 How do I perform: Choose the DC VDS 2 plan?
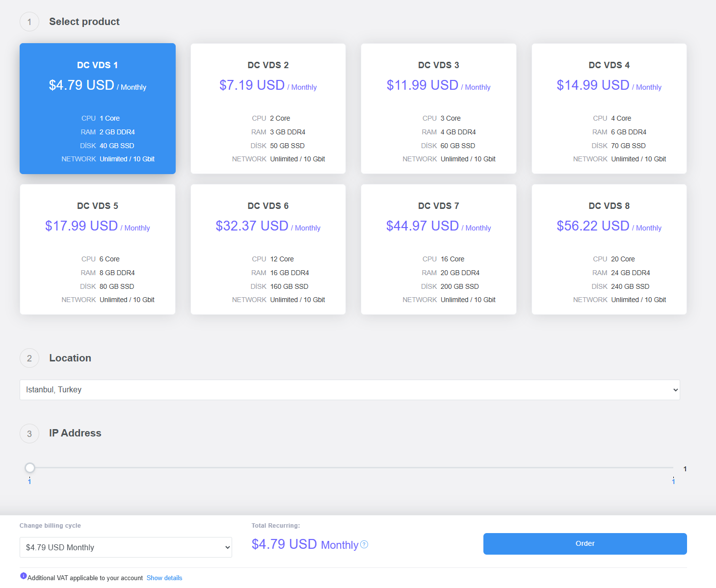pos(268,108)
